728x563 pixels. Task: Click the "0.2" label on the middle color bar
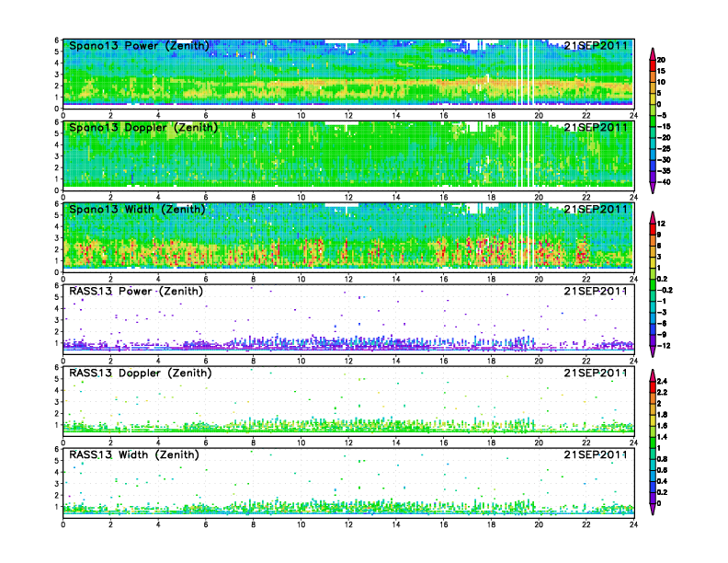pos(663,279)
